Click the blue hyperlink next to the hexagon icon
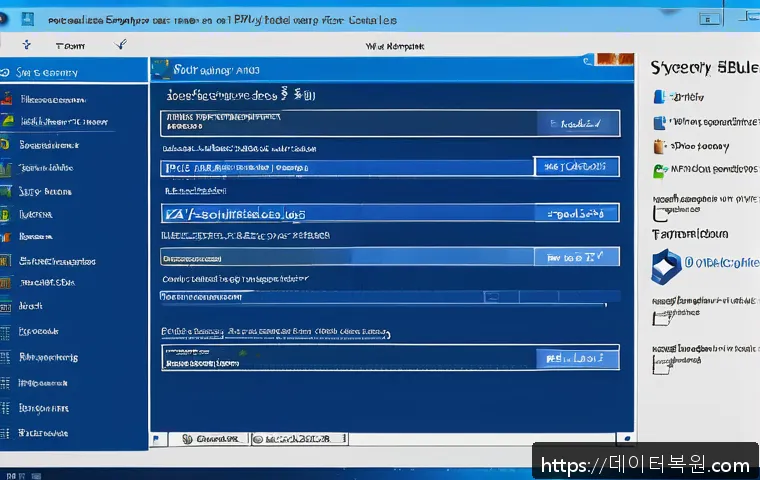760x480 pixels. click(721, 262)
